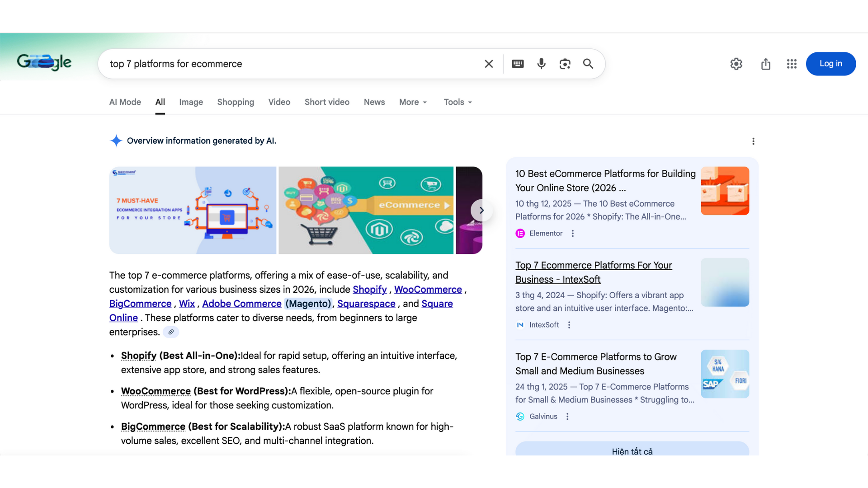868x488 pixels.
Task: Switch to the Shopping tab
Action: pyautogui.click(x=236, y=102)
